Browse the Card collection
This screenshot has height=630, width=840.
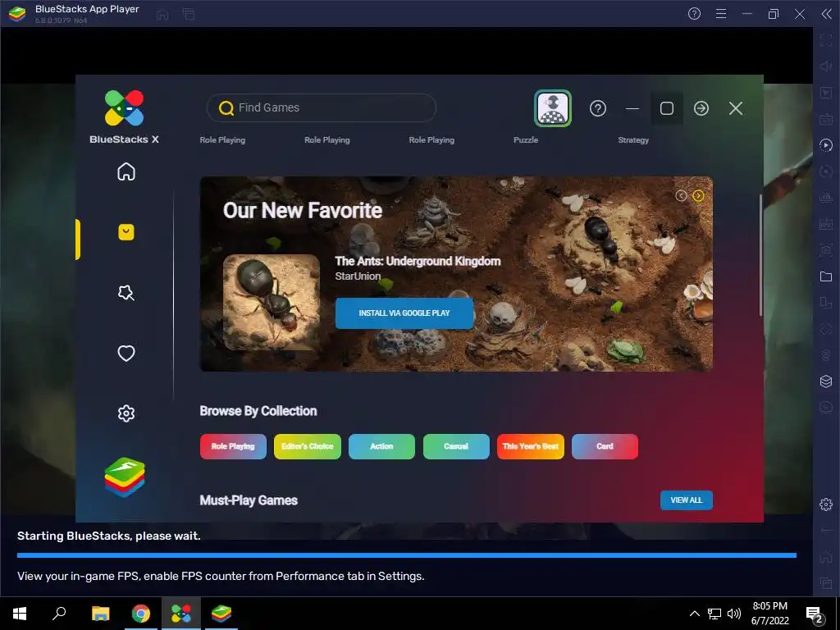click(x=605, y=446)
